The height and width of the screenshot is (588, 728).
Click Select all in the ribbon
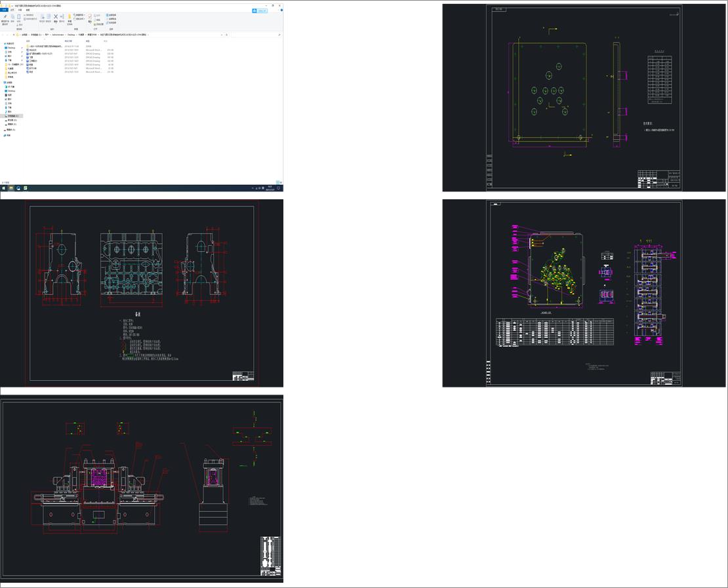click(x=111, y=15)
